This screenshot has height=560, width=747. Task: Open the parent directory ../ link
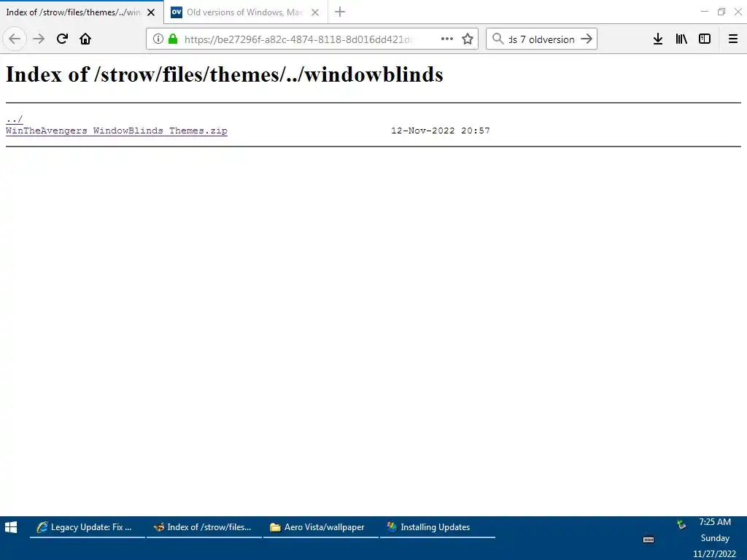(15, 119)
